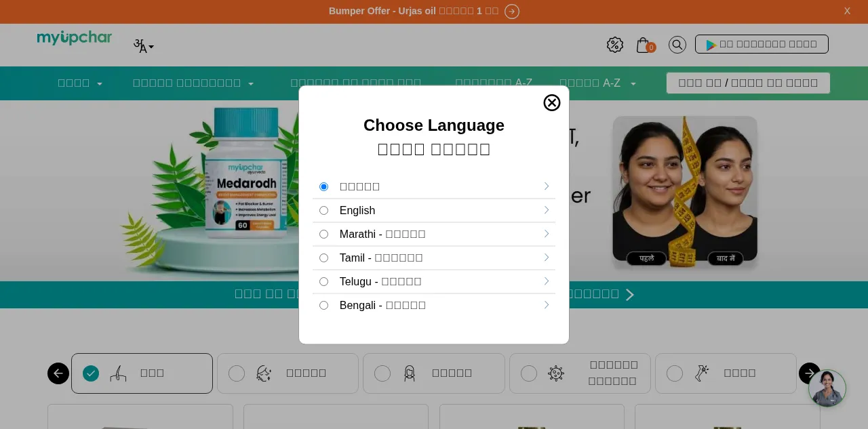The width and height of the screenshot is (868, 429).
Task: Click the woman category icon
Action: (410, 373)
